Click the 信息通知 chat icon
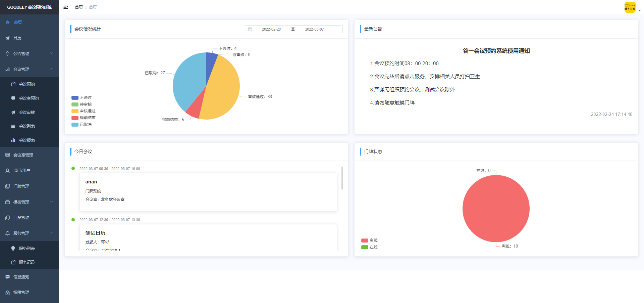The width and height of the screenshot is (644, 303). (x=8, y=277)
